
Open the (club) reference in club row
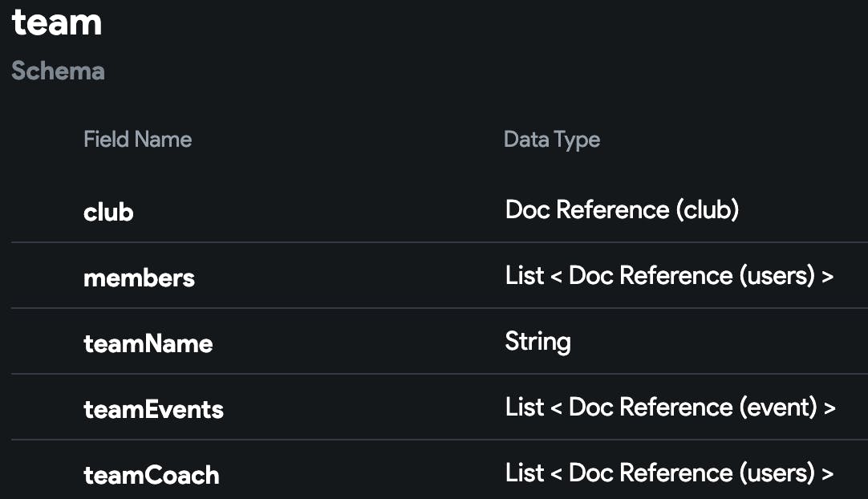coord(707,210)
